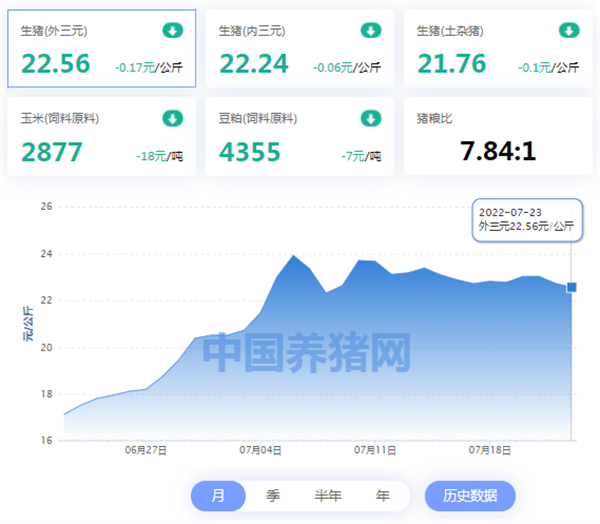Click the 20 y-axis label
The image size is (600, 524).
pyautogui.click(x=46, y=348)
